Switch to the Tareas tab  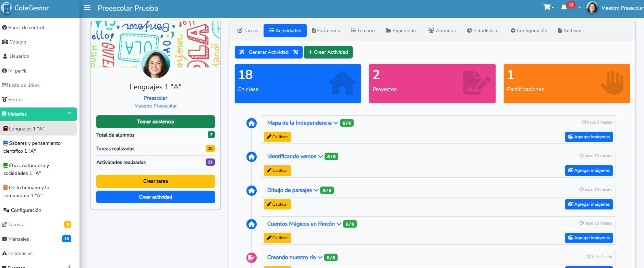248,30
